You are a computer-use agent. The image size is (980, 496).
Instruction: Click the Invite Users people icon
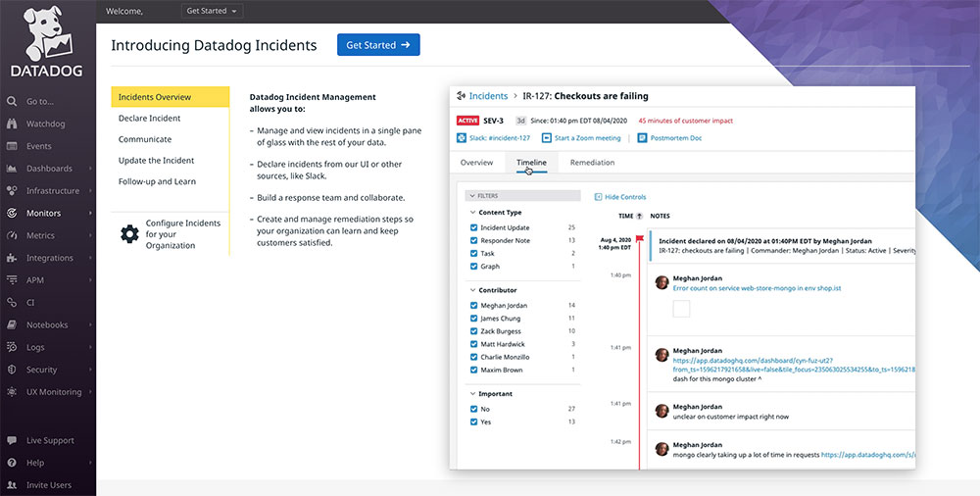11,485
